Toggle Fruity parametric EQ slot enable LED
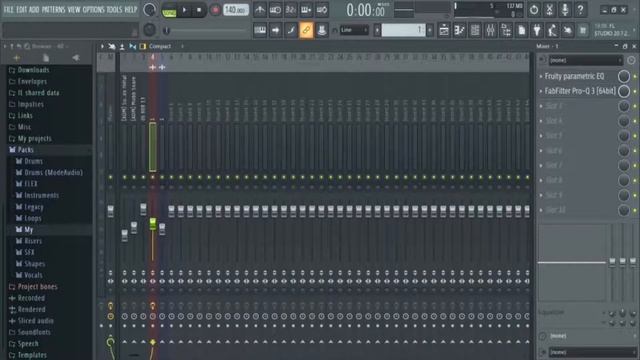 pos(635,76)
